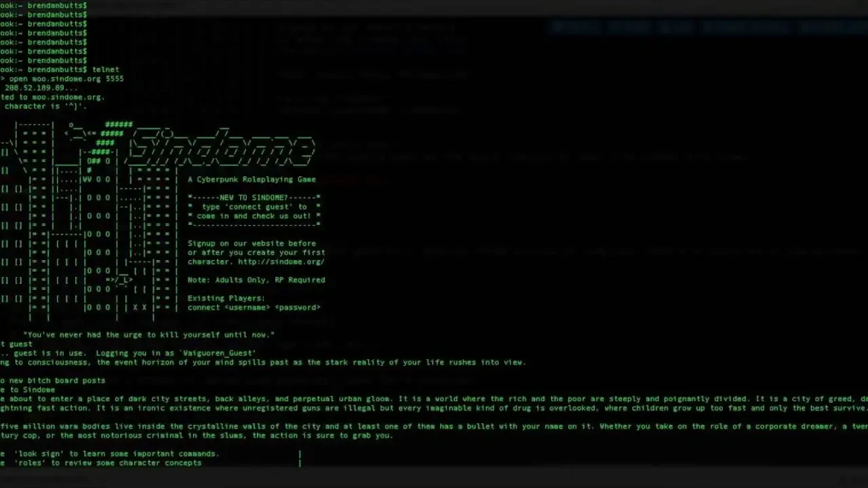Click the 'five million warm bodies' paragraph
This screenshot has height=488, width=868.
[434, 431]
